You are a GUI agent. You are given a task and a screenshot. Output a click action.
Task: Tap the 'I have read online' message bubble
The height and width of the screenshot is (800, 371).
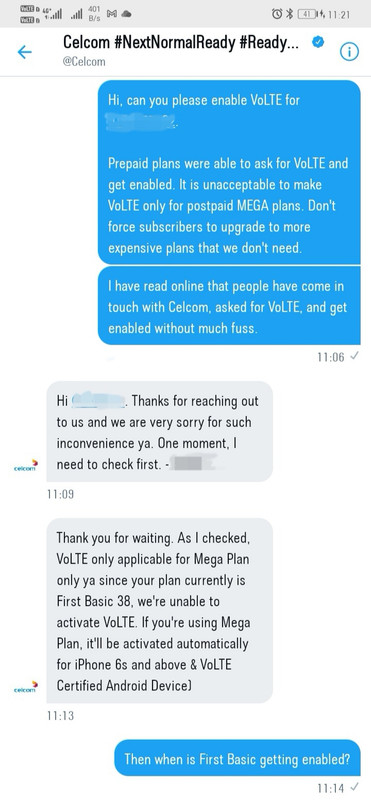(x=229, y=306)
